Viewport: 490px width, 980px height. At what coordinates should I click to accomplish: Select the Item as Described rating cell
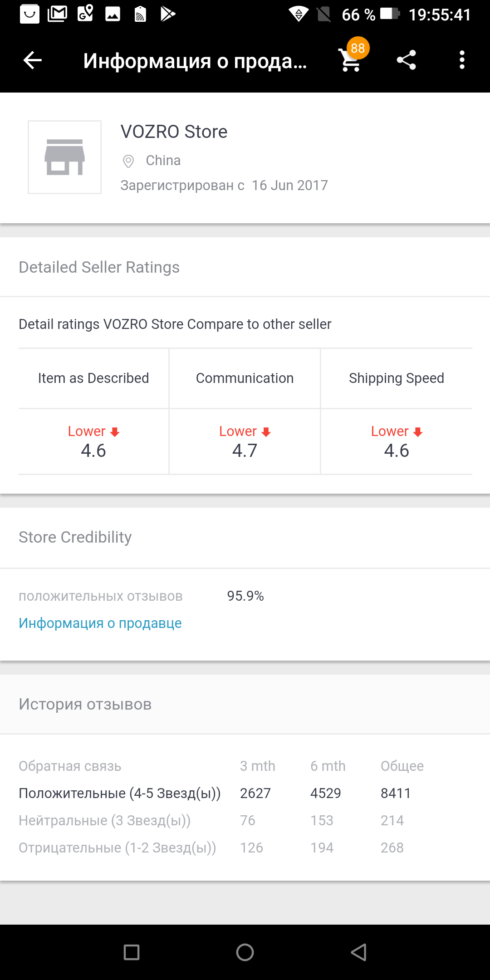tap(93, 441)
